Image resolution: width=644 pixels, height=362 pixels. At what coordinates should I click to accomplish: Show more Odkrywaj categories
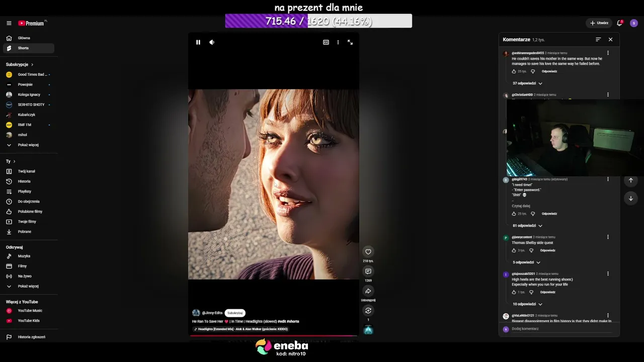(29, 286)
